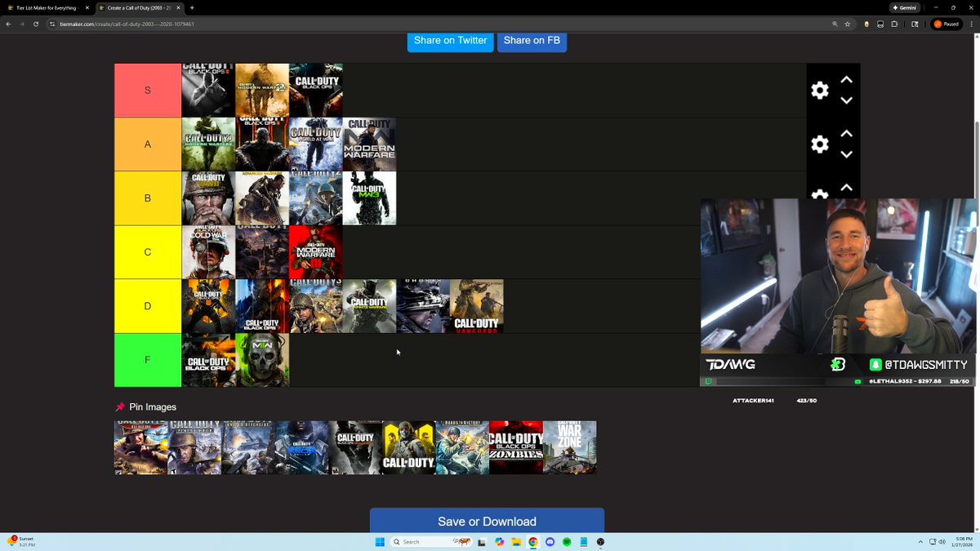The image size is (980, 551).
Task: Select Roads to Victory cover in image pool
Action: pos(462,447)
